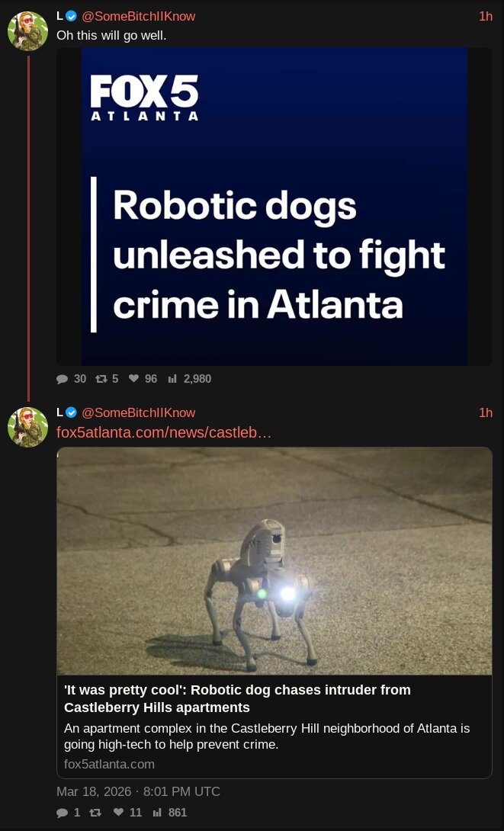Like the first tweet with 96 hearts
This screenshot has height=831, width=504.
[x=133, y=378]
